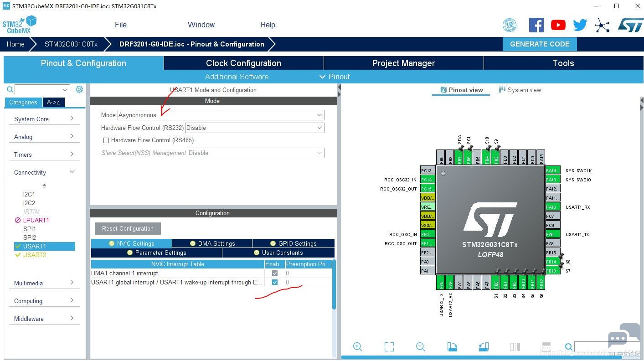
Task: Toggle DMA1 channel 1 interrupt checkbox
Action: (275, 273)
